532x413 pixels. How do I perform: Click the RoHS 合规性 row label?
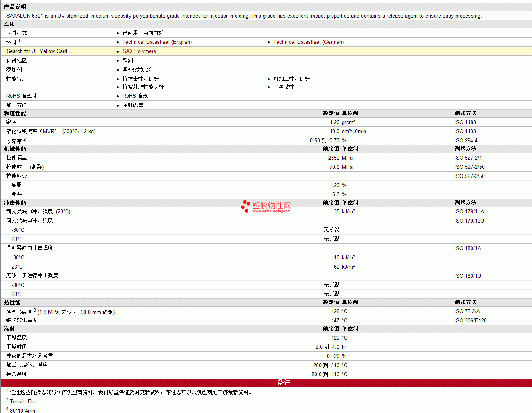[x=22, y=96]
